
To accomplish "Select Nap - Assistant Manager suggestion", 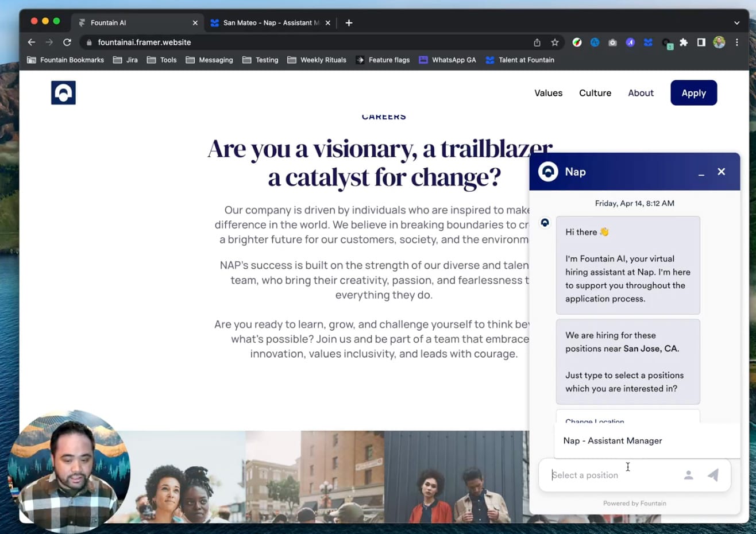I will click(647, 440).
